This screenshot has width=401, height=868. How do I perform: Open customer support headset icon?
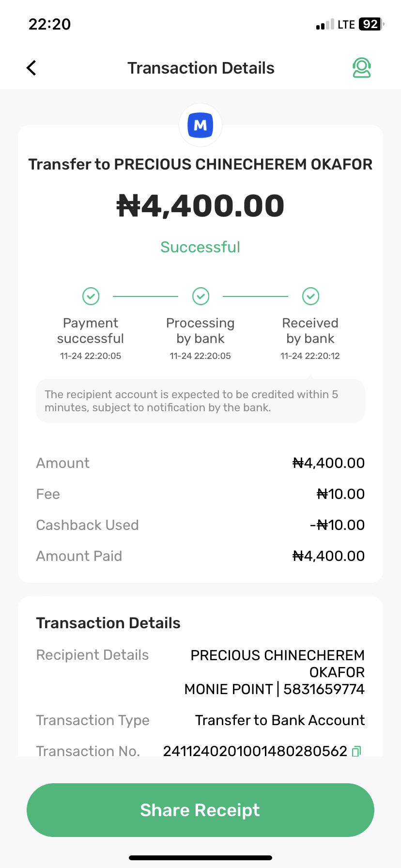tap(361, 68)
